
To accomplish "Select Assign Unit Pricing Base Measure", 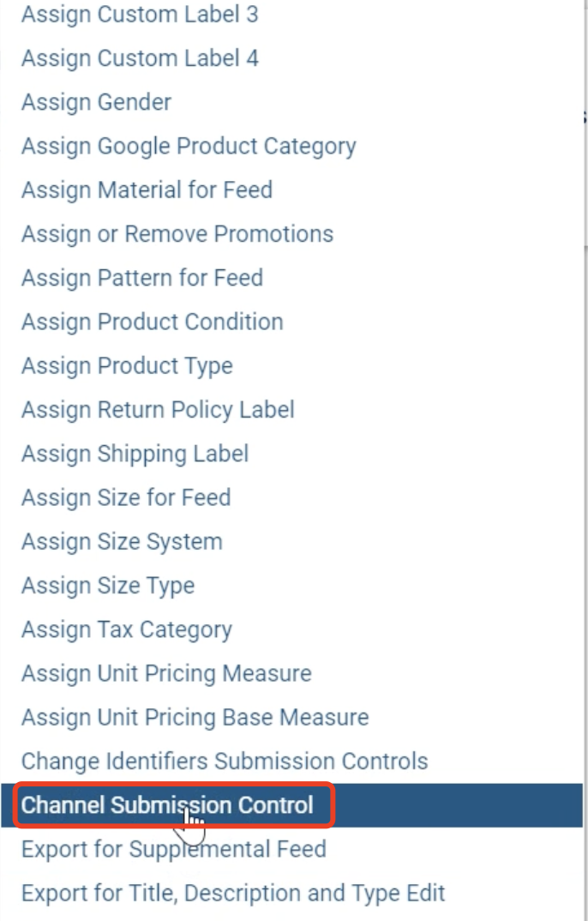I will click(195, 717).
